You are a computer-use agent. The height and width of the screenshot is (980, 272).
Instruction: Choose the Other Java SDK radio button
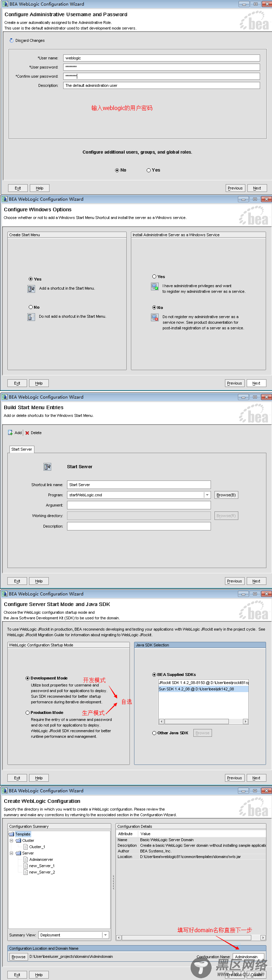[154, 733]
